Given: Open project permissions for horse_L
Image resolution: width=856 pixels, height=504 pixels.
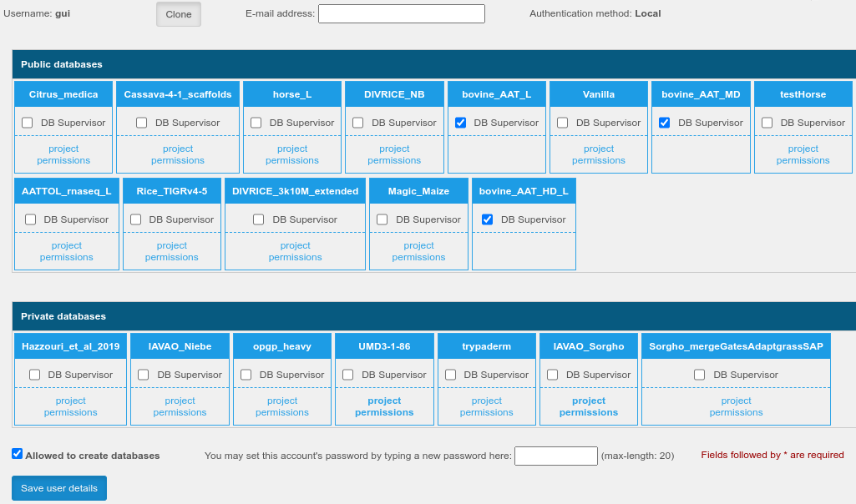Looking at the screenshot, I should click(292, 154).
